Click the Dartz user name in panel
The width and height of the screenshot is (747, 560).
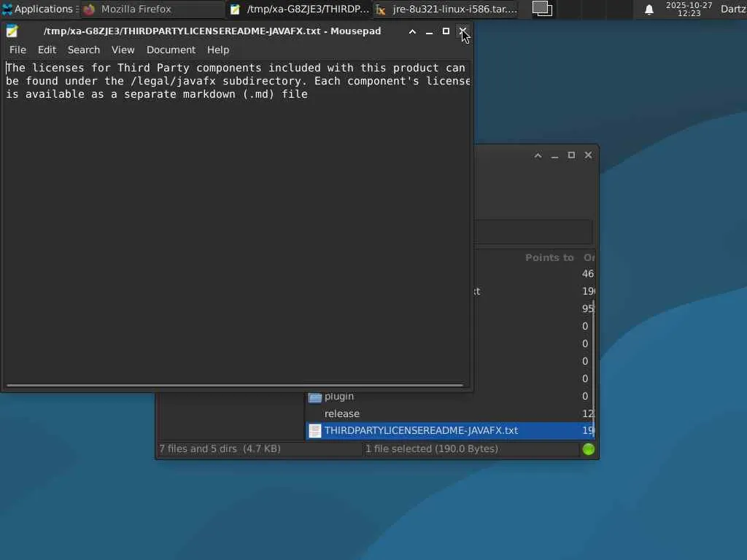tap(733, 9)
